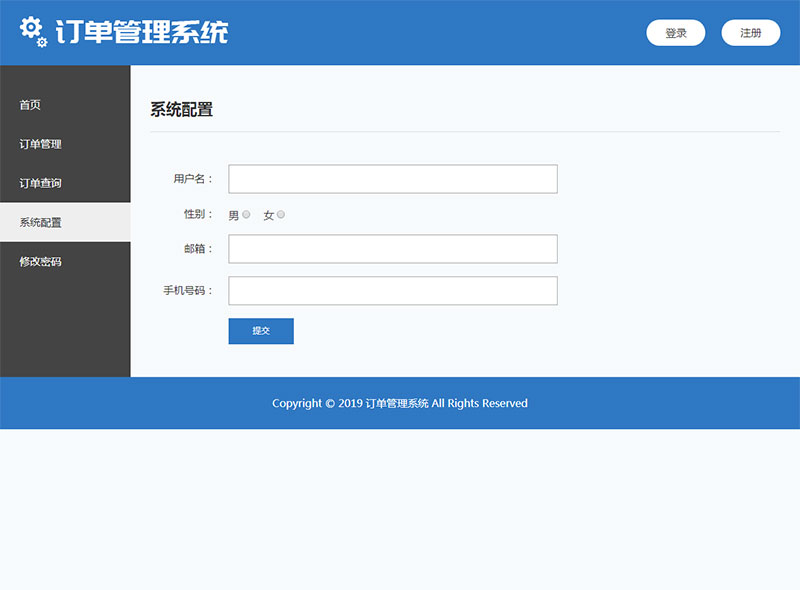
Task: Click the gear logo icon in the header
Action: [x=34, y=32]
